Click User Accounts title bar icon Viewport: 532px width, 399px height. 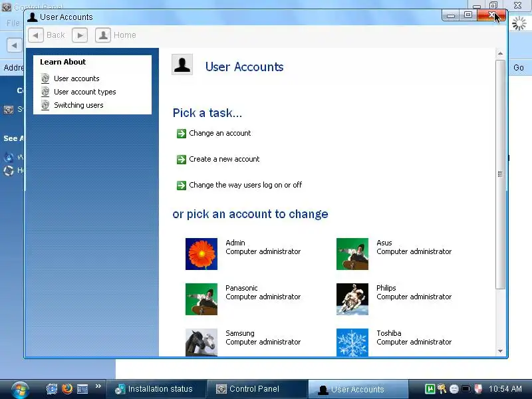tap(33, 17)
